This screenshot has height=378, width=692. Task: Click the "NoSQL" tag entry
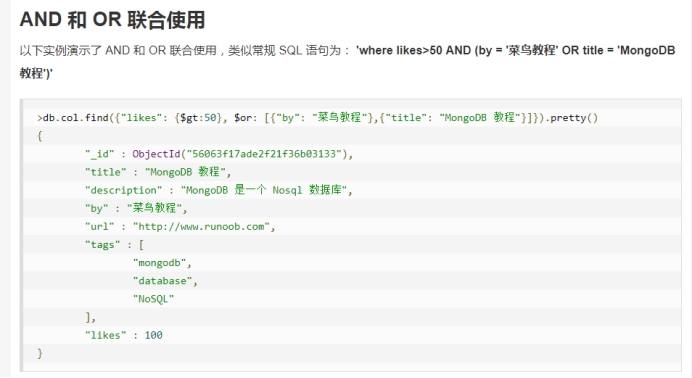point(153,299)
